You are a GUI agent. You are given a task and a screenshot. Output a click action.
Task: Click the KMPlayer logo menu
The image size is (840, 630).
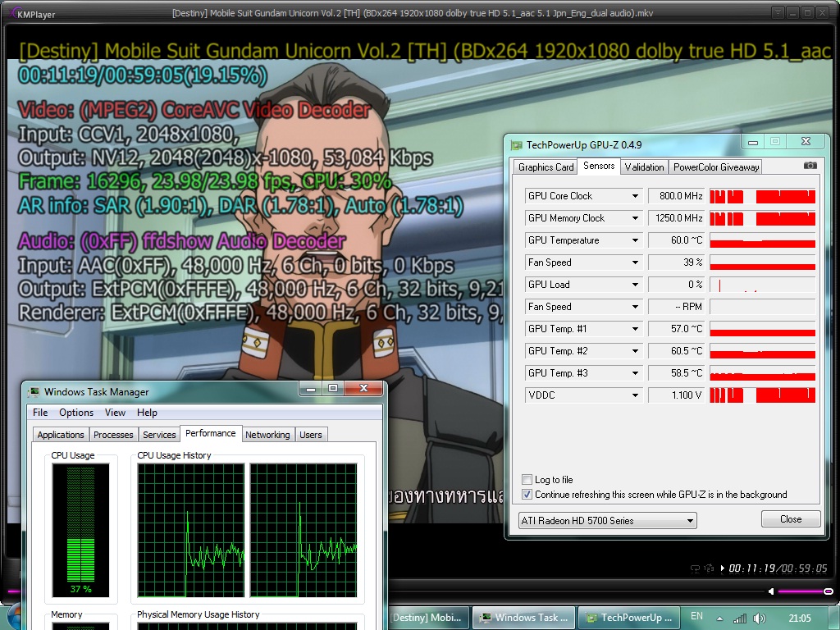(33, 14)
